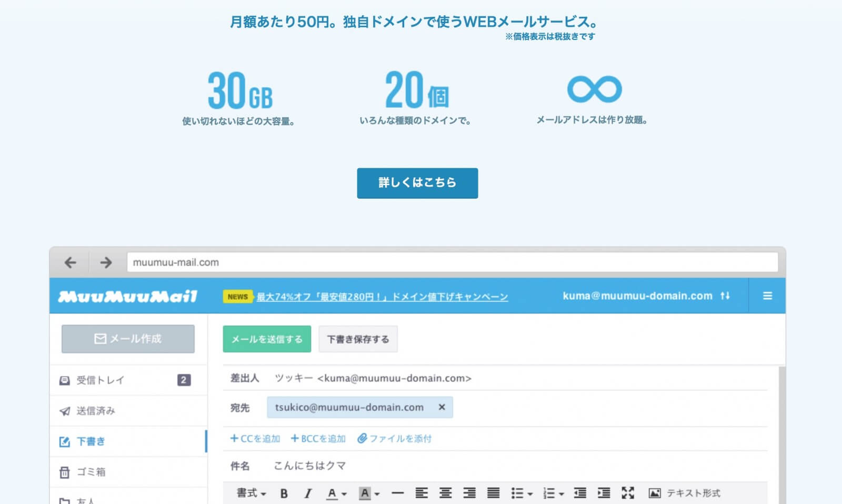
Task: Click the muumuu-mail.com address bar
Action: [x=452, y=262]
